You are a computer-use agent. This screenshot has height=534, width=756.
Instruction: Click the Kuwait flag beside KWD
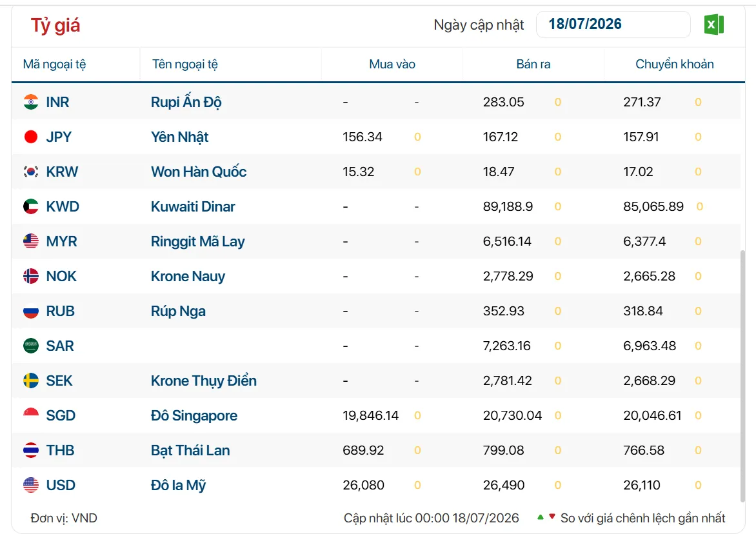click(31, 206)
